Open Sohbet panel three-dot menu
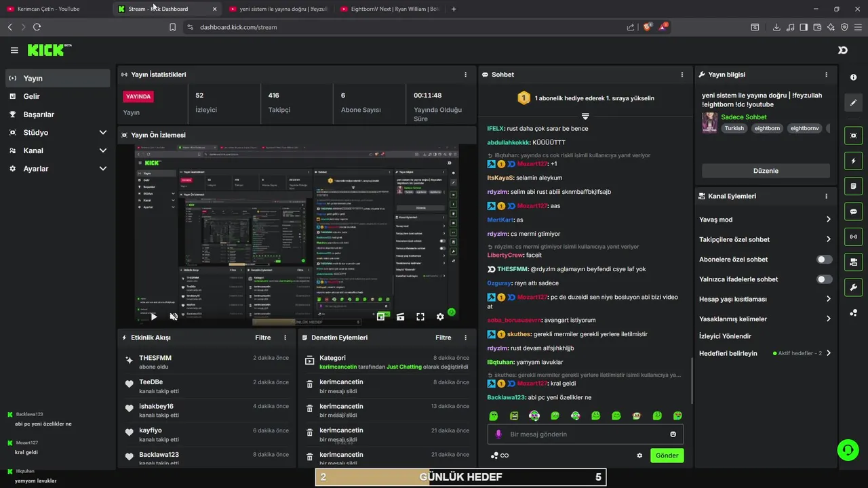868x488 pixels. (x=682, y=75)
